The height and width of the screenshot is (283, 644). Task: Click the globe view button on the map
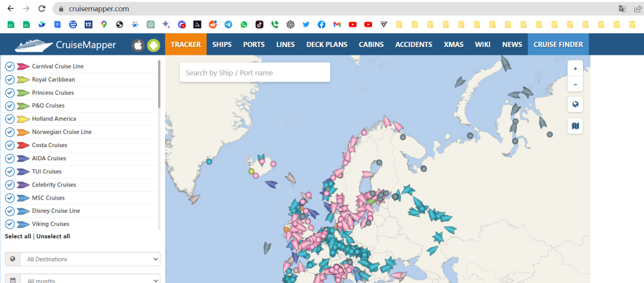(575, 104)
